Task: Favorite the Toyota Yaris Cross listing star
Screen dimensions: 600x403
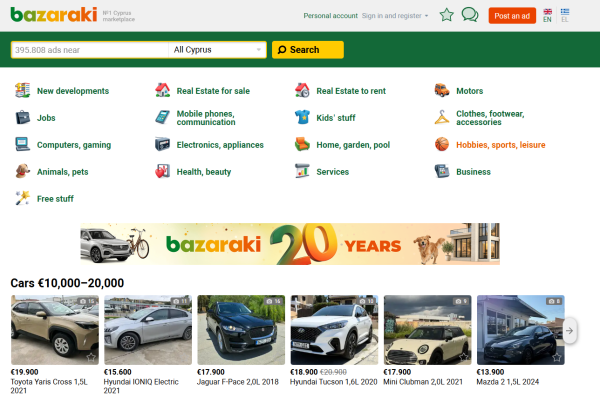Action: 91,357
